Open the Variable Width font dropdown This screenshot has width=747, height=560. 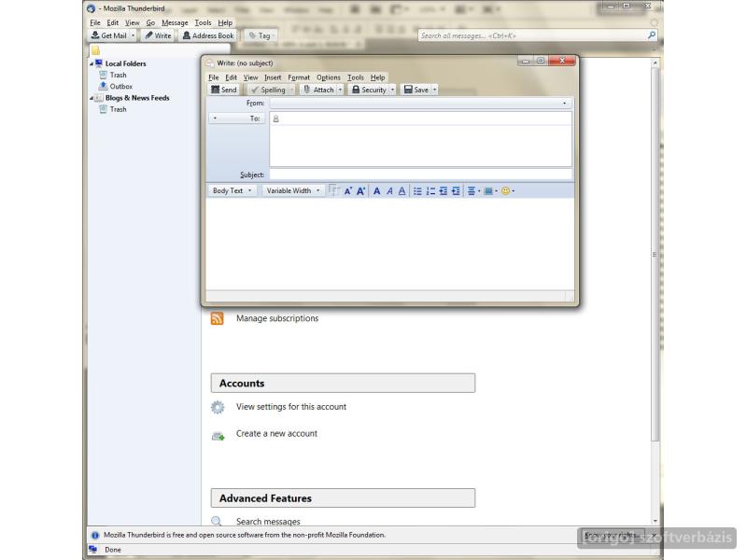[292, 190]
